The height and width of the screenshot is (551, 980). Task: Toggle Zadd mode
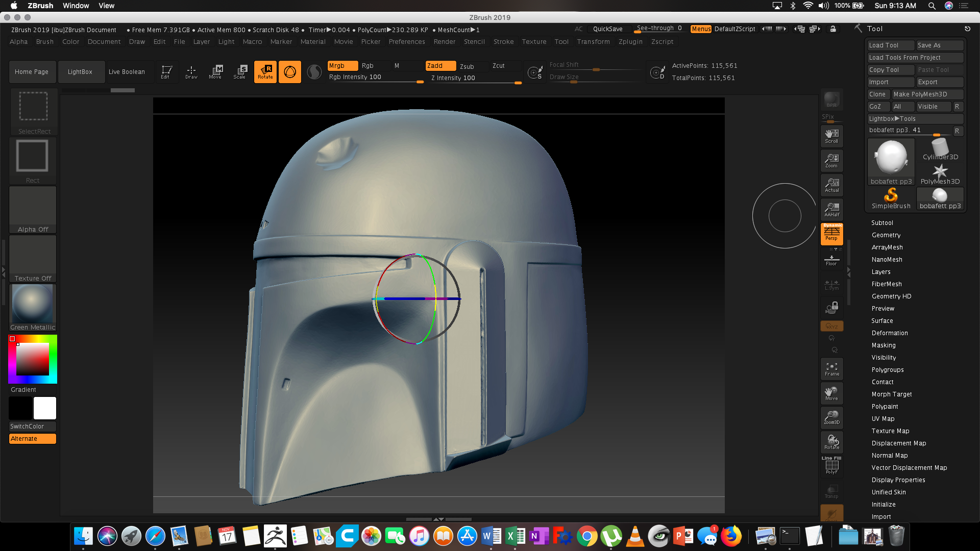pos(440,66)
